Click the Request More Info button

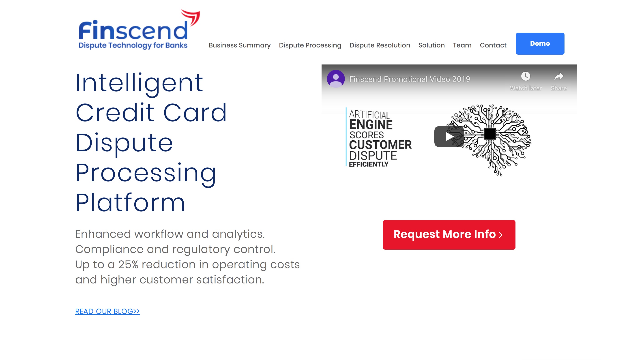coord(449,234)
